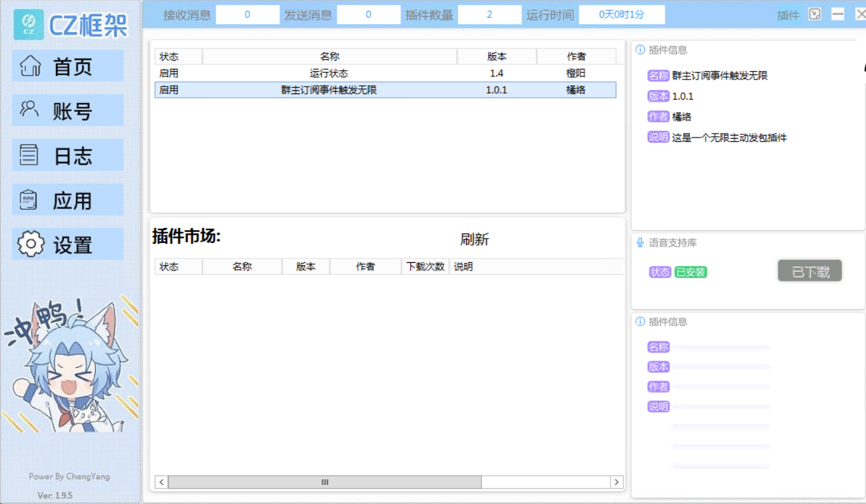Toggle 启用 status of 群主订阅事件触发无限 plugin
The image size is (866, 504).
[167, 89]
